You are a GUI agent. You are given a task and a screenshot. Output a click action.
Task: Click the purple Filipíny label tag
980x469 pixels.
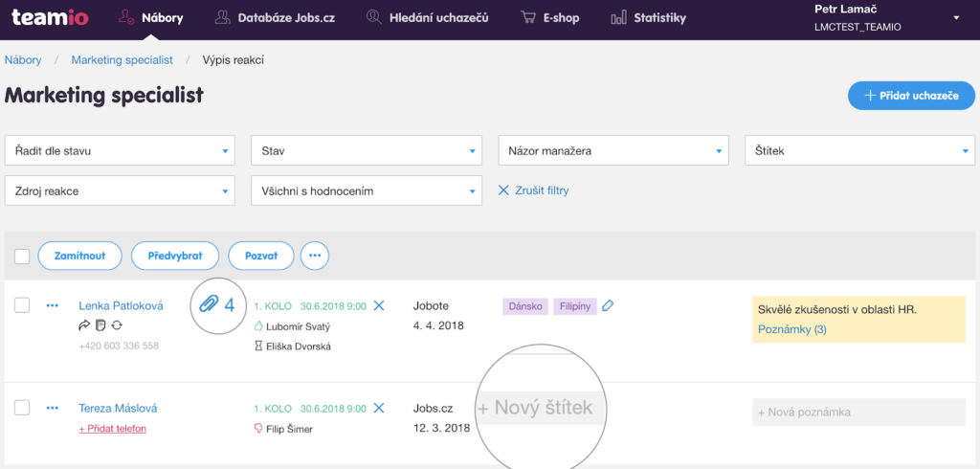click(575, 306)
